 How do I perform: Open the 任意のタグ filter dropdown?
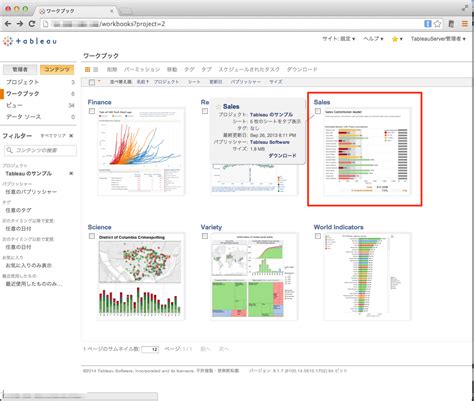pyautogui.click(x=18, y=210)
